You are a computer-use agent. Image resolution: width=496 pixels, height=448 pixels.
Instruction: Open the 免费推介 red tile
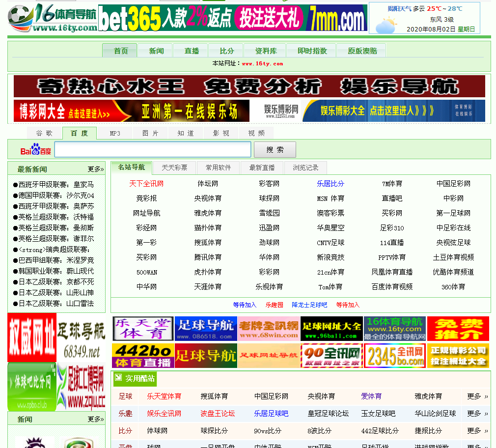(458, 329)
